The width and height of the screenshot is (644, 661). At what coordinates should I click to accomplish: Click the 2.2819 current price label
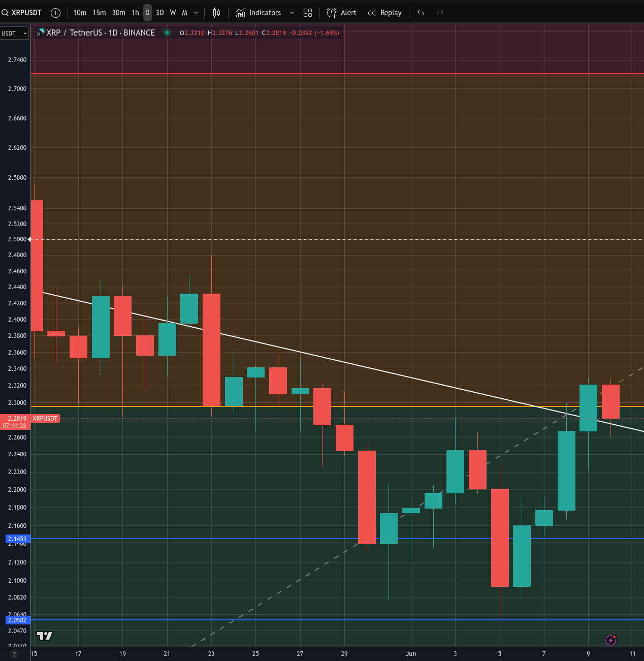click(x=15, y=422)
